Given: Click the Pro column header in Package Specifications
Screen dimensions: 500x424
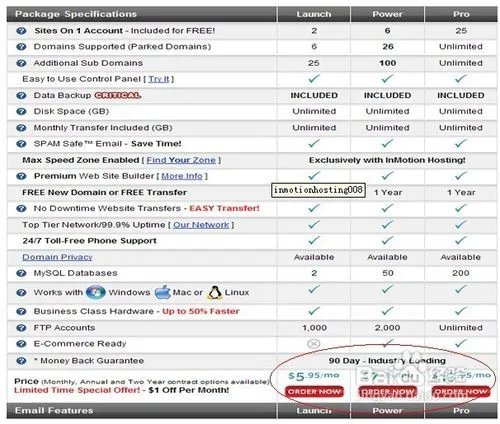Looking at the screenshot, I should pyautogui.click(x=461, y=14).
